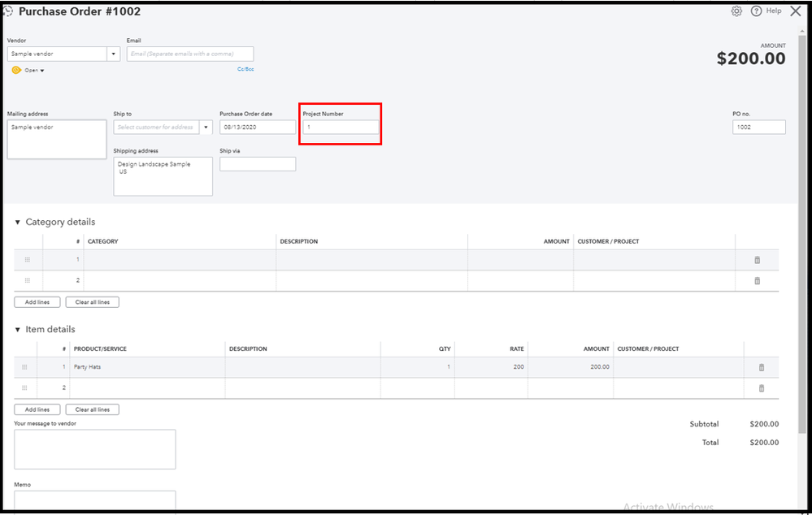Screen dimensions: 812x515
Task: Click the Project Number field
Action: coord(341,128)
